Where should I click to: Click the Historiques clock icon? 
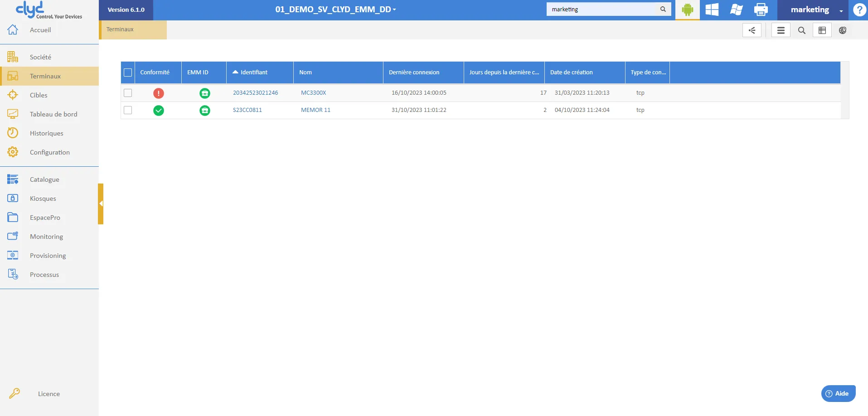(13, 133)
